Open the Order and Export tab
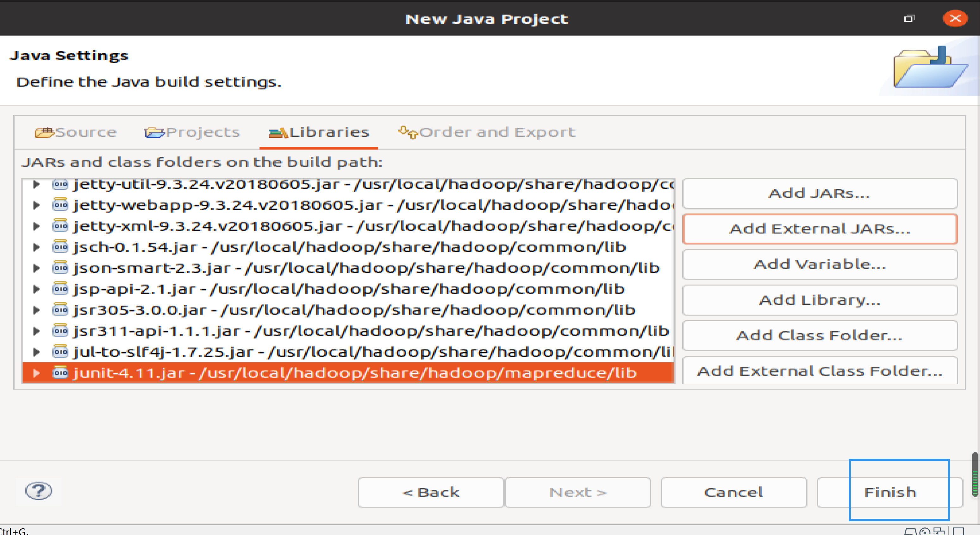 pos(487,132)
